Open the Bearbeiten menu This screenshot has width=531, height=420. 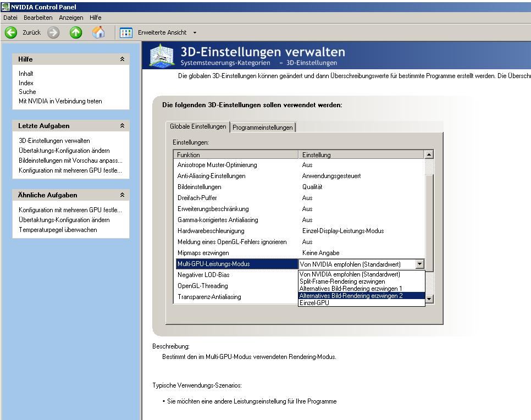click(x=38, y=18)
